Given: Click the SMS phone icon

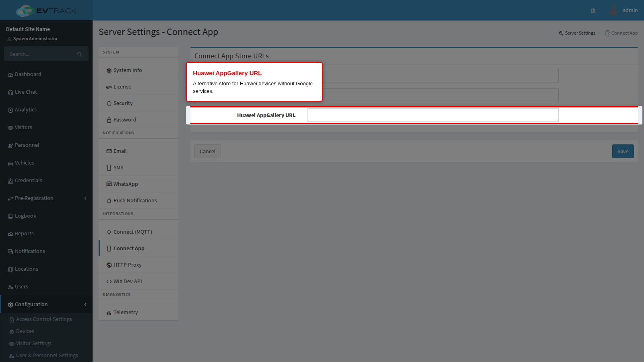Looking at the screenshot, I should coord(109,168).
